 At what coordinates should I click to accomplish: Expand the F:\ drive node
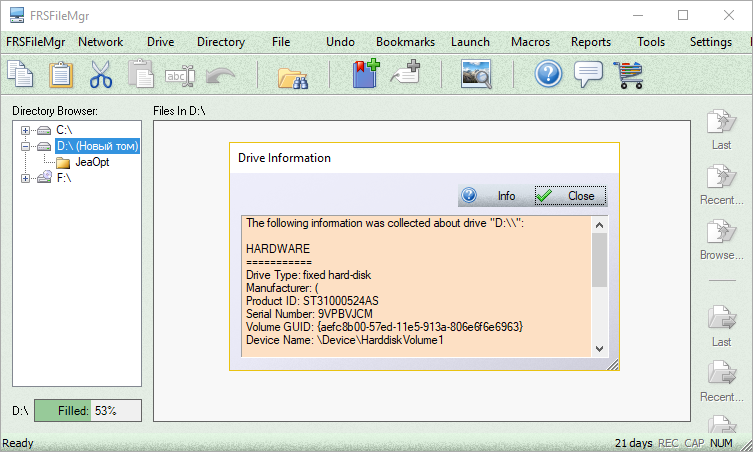point(25,178)
